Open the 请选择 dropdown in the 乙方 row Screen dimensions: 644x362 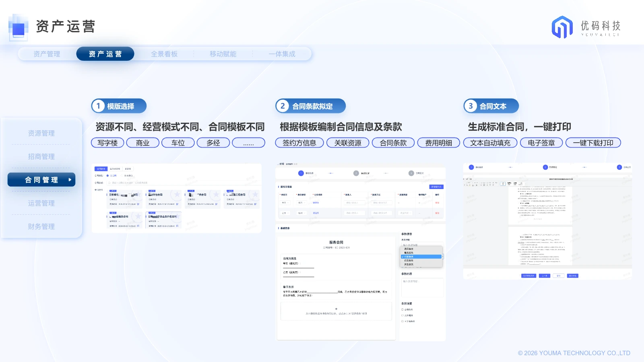405,213
